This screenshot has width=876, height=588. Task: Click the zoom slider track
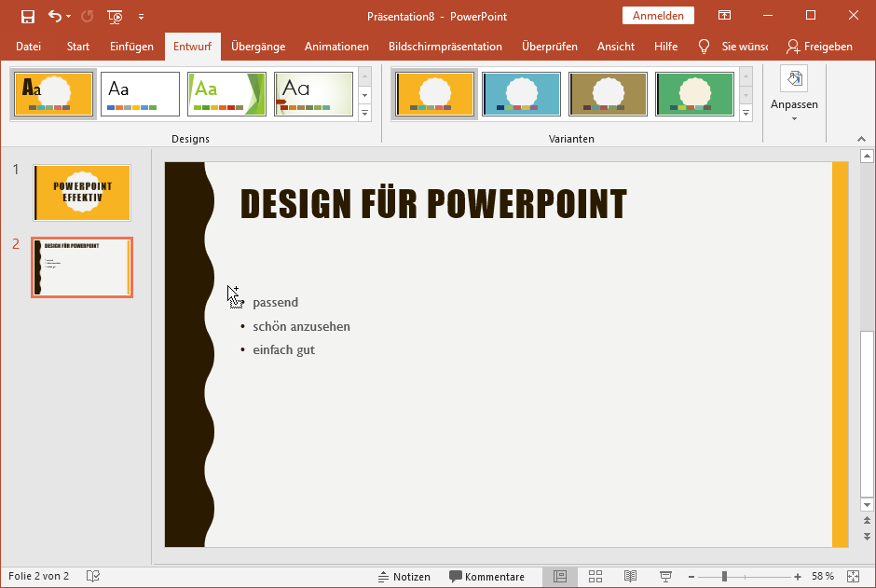point(745,577)
